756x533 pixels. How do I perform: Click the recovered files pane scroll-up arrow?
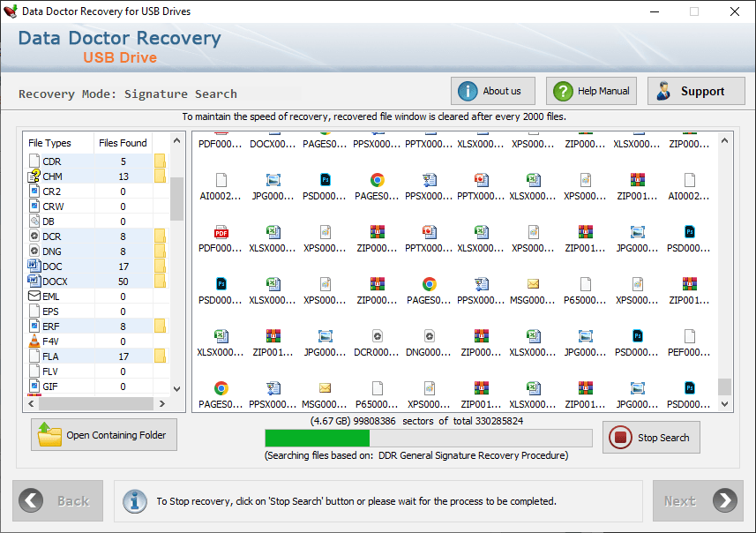coord(724,141)
